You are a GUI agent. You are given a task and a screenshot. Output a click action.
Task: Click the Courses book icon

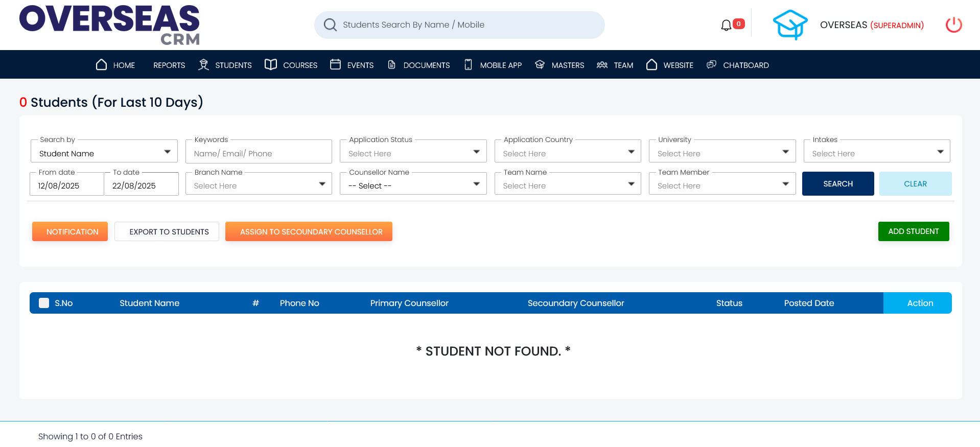271,64
